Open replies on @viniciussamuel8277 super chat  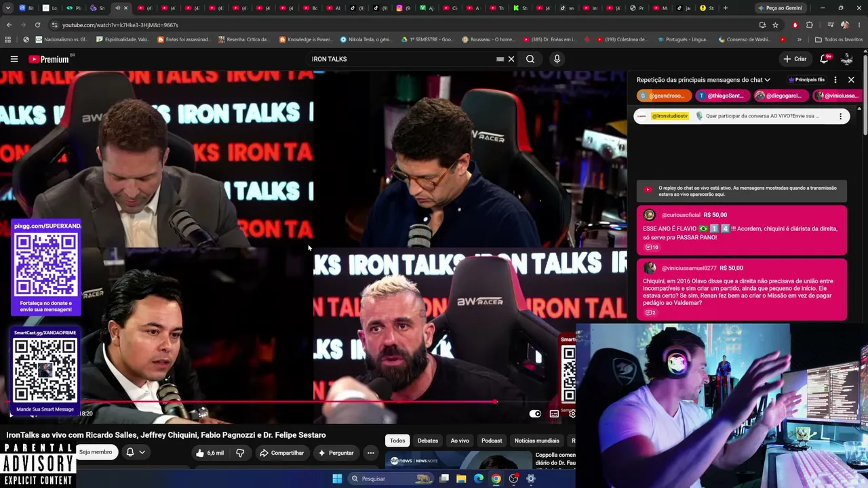[x=650, y=313]
